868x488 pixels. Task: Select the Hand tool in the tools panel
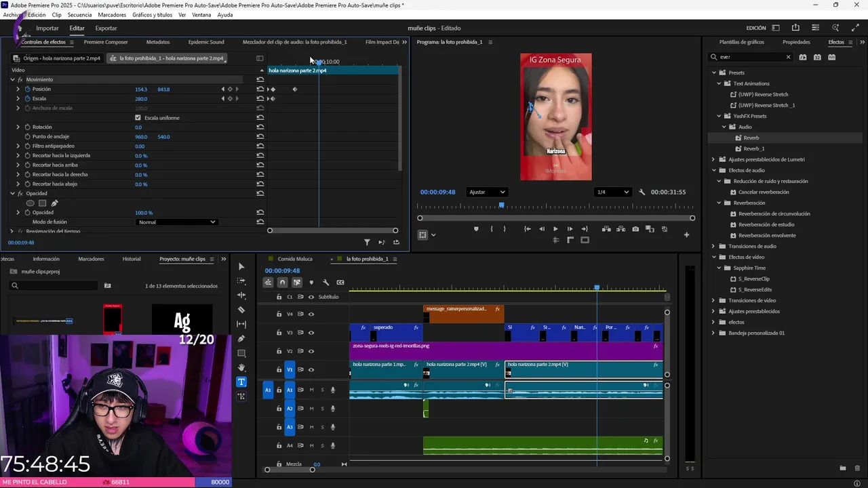click(241, 367)
